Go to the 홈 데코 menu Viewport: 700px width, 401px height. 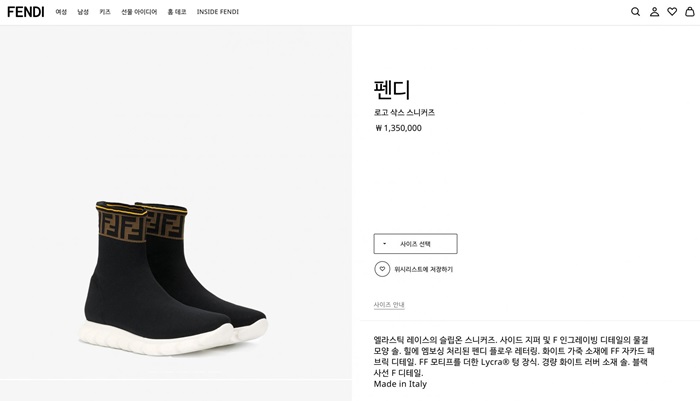coord(176,12)
